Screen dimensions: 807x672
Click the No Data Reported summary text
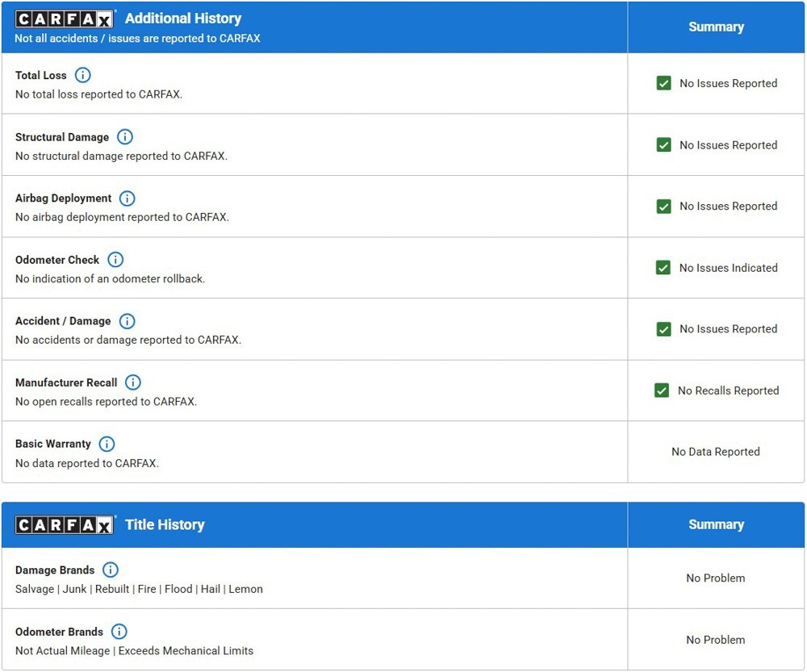pos(715,452)
